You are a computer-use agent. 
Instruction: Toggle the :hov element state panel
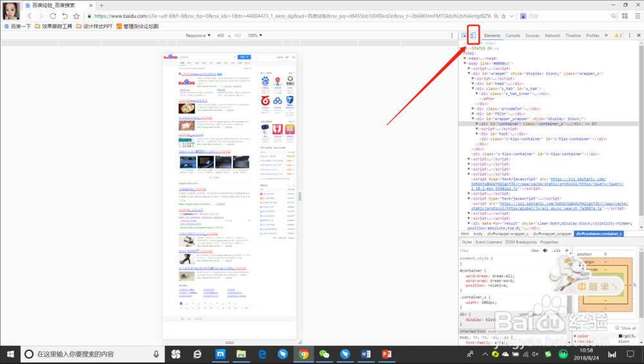click(535, 250)
